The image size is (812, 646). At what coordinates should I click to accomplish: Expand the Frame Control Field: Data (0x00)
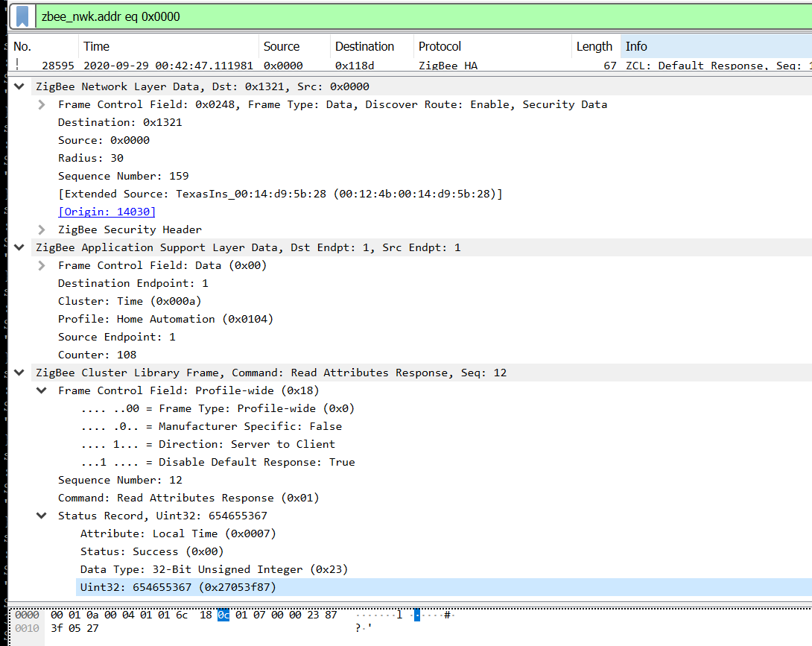[42, 265]
